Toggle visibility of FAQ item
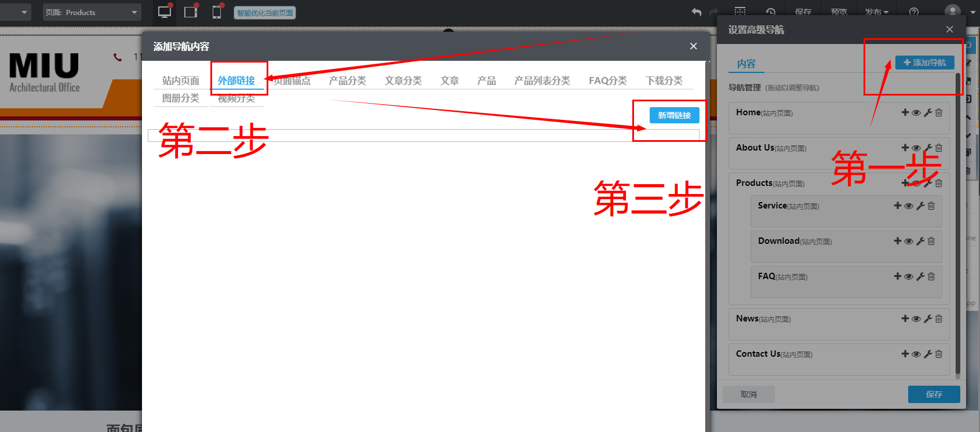The height and width of the screenshot is (432, 980). pyautogui.click(x=909, y=277)
